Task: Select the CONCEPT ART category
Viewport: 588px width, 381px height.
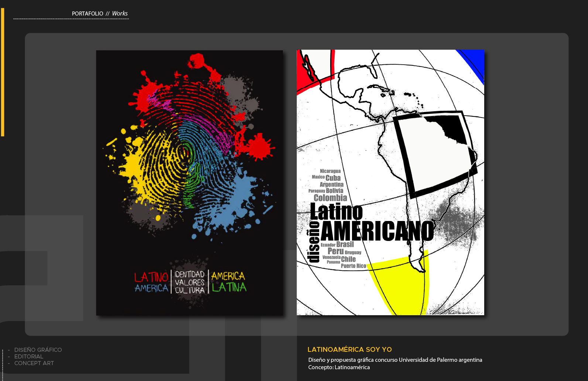Action: [x=34, y=363]
